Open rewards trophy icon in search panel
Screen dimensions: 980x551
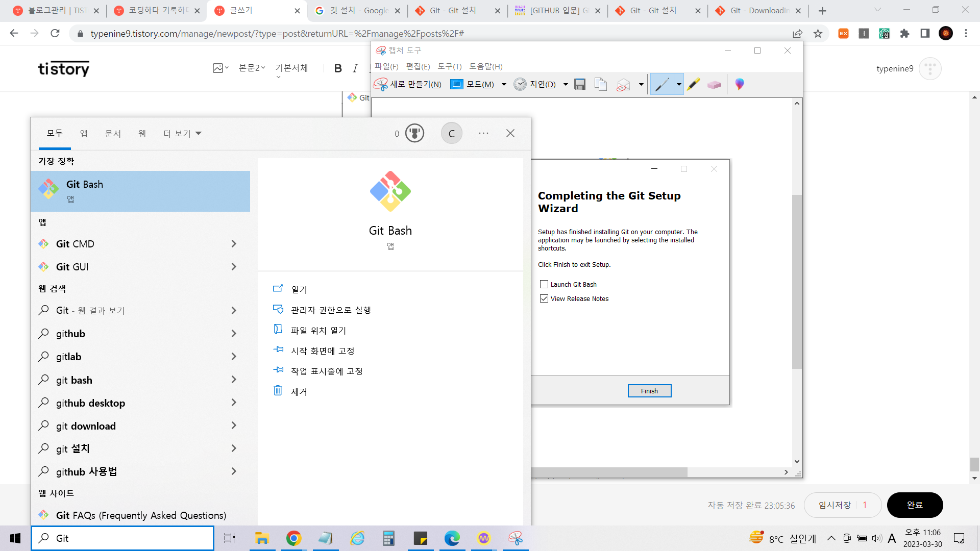point(414,133)
